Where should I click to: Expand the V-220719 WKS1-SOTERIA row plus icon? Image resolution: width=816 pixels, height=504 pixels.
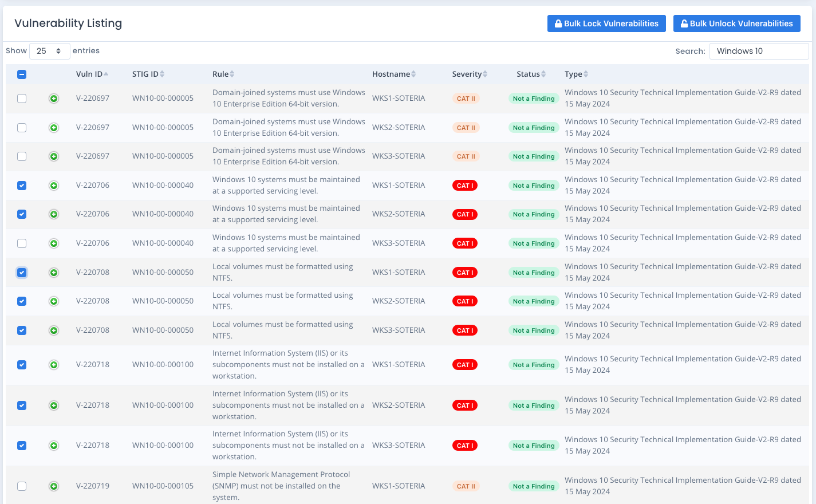point(54,486)
